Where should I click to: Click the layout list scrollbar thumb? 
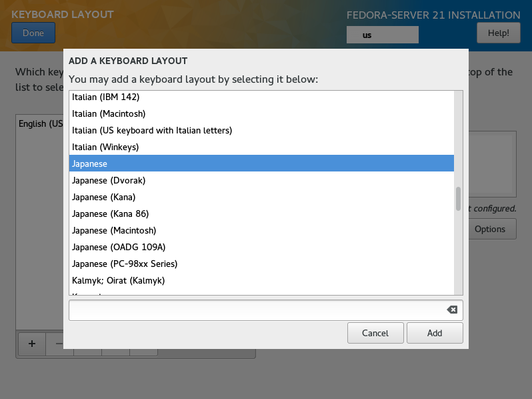click(x=459, y=199)
